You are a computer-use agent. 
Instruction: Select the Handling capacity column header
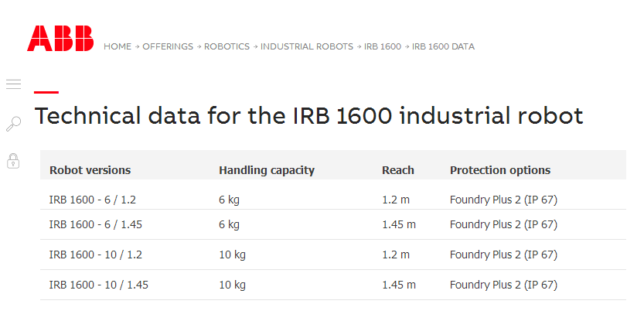click(267, 170)
